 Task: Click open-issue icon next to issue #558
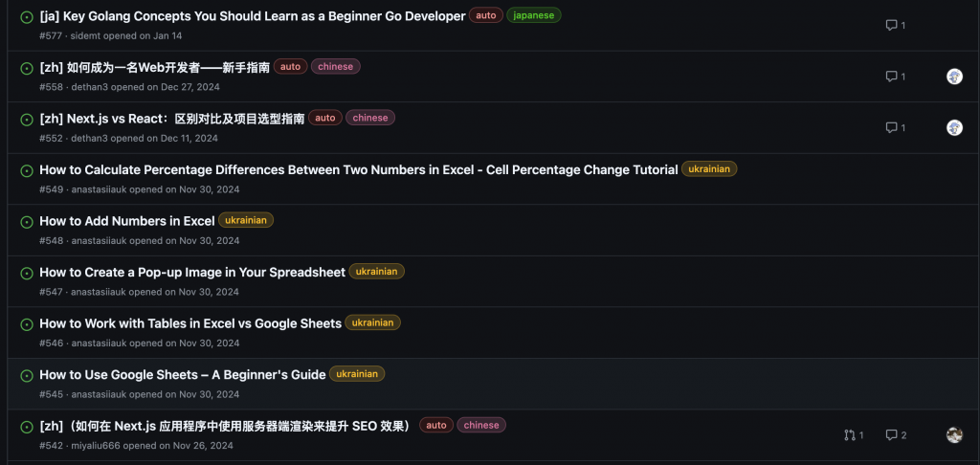(x=27, y=69)
